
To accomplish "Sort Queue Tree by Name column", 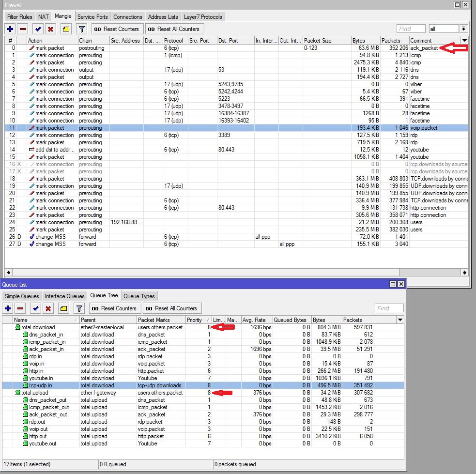I will [x=46, y=320].
